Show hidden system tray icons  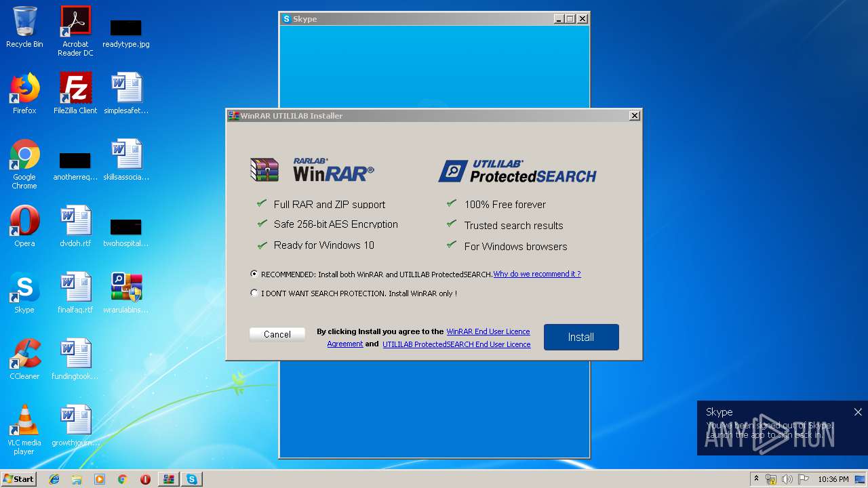(x=756, y=479)
